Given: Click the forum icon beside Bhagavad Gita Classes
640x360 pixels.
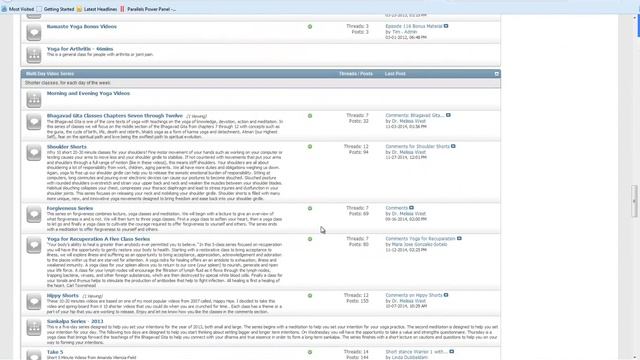Looking at the screenshot, I should pos(34,122).
